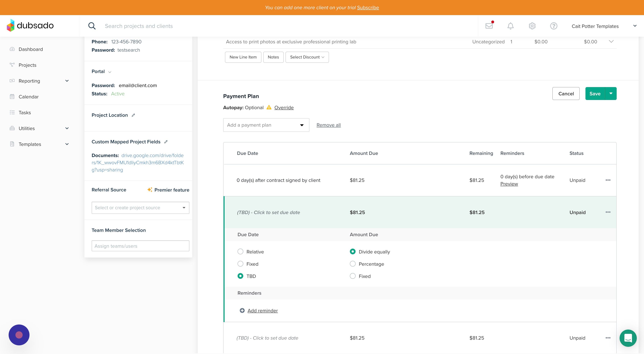Open settings gear icon
This screenshot has width=644, height=354.
532,26
